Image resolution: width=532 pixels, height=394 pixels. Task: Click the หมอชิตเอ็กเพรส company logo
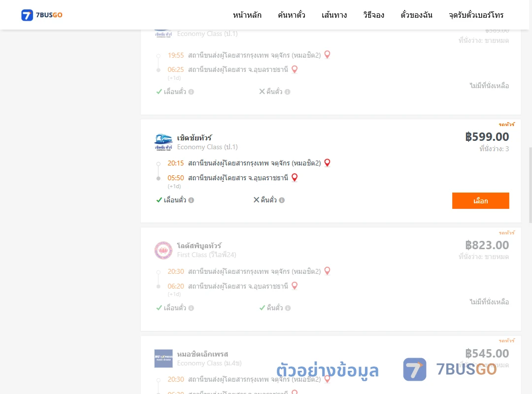pyautogui.click(x=163, y=359)
